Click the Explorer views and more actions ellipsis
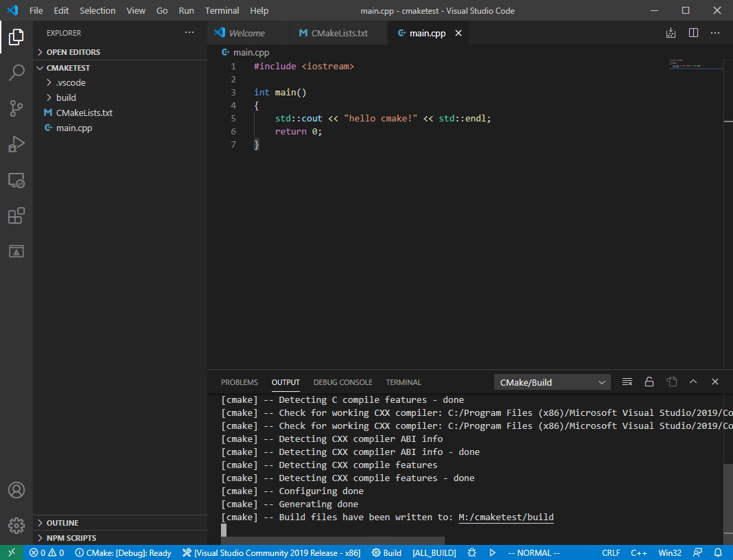Screen dimensions: 733x560 pyautogui.click(x=189, y=33)
